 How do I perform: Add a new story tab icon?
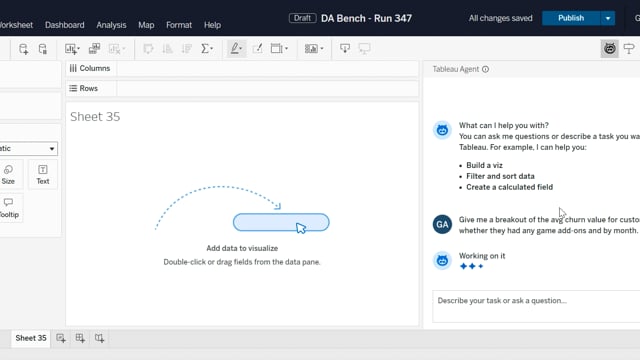99,338
